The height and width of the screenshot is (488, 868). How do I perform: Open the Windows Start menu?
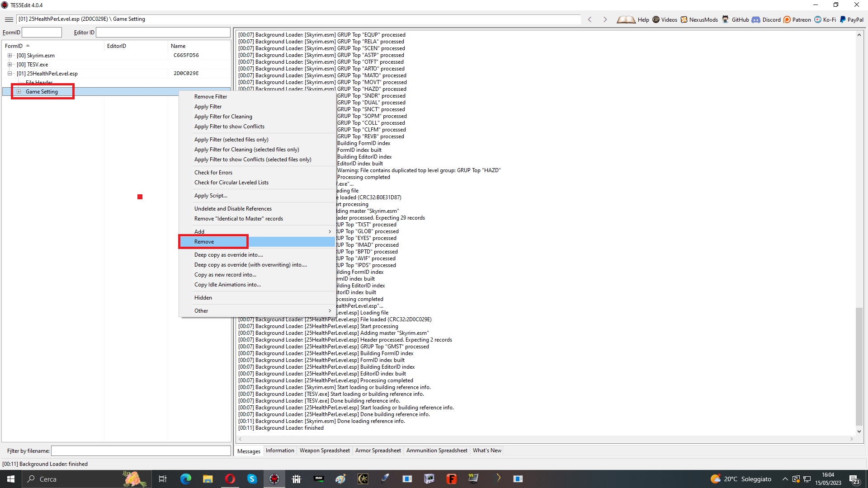[x=11, y=479]
